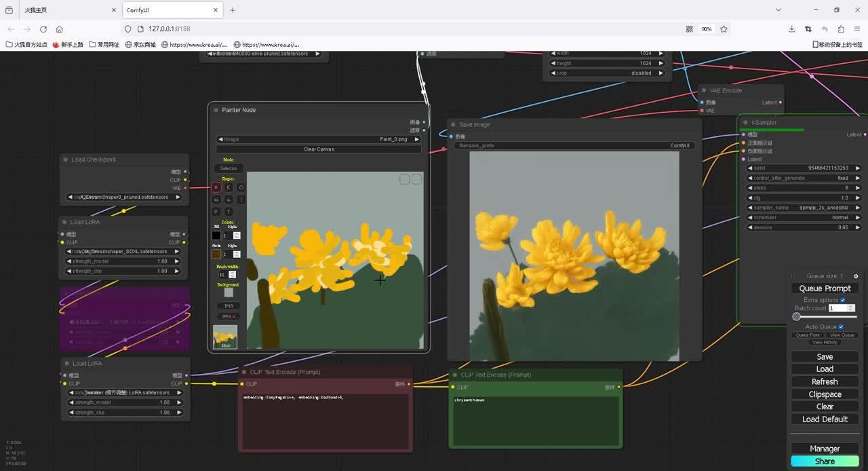Open the 京东商城 bookmark
This screenshot has width=868, height=471.
point(140,45)
